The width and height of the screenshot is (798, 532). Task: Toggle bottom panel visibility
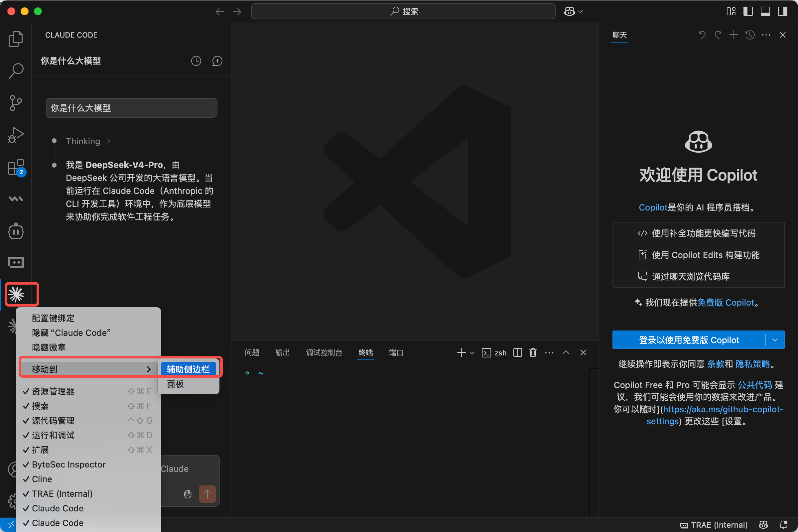coord(765,12)
